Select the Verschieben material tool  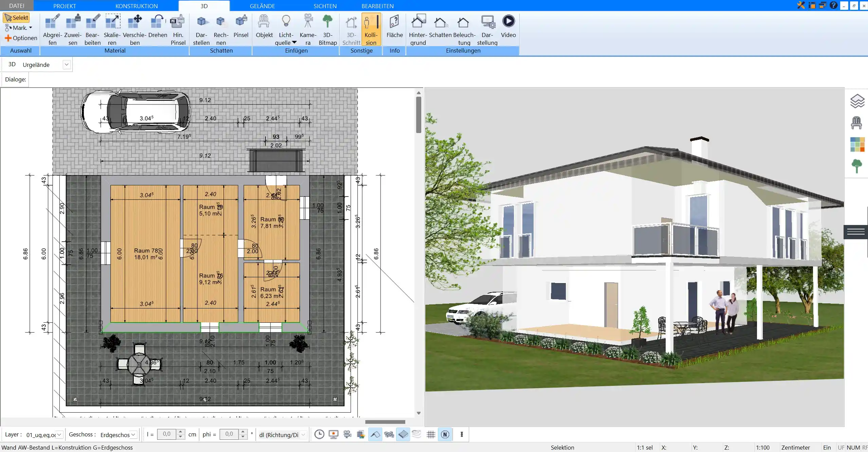coord(134,30)
